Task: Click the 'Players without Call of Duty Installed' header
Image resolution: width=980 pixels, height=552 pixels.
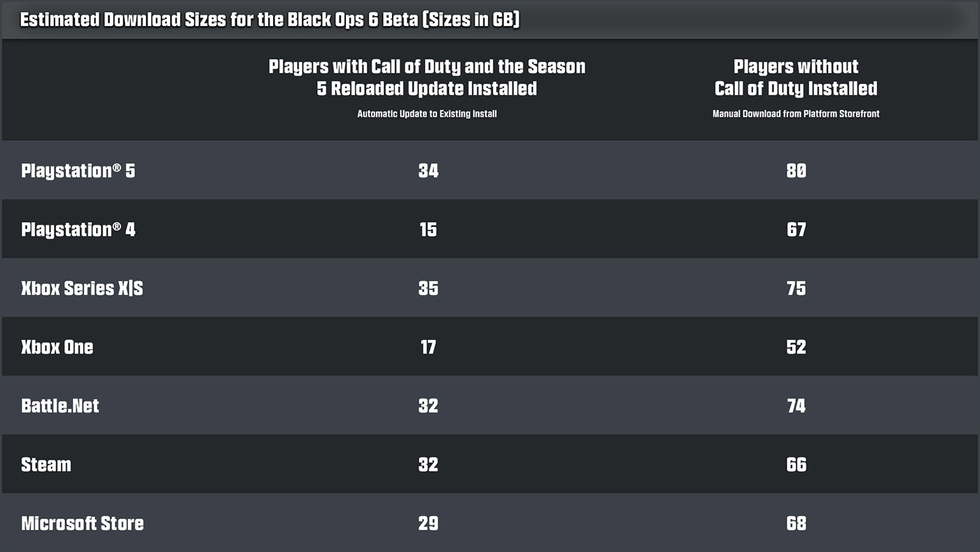Action: [x=796, y=77]
